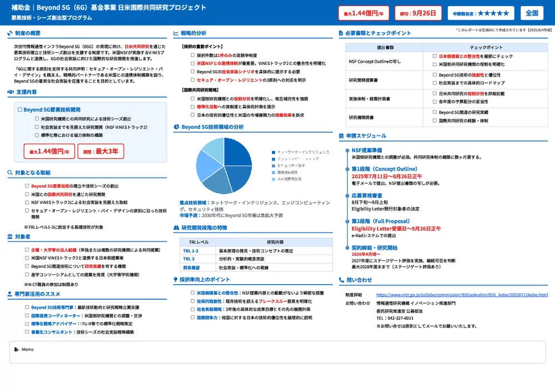Screen dimensions: 555x392
Task: Click the line chart icon beside 戦略的分析
Action: click(x=176, y=33)
